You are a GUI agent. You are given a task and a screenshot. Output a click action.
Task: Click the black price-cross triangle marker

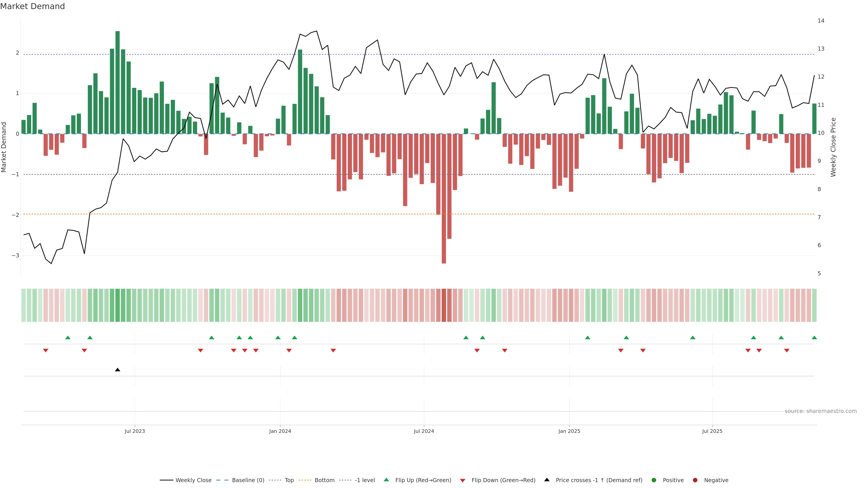click(x=118, y=370)
